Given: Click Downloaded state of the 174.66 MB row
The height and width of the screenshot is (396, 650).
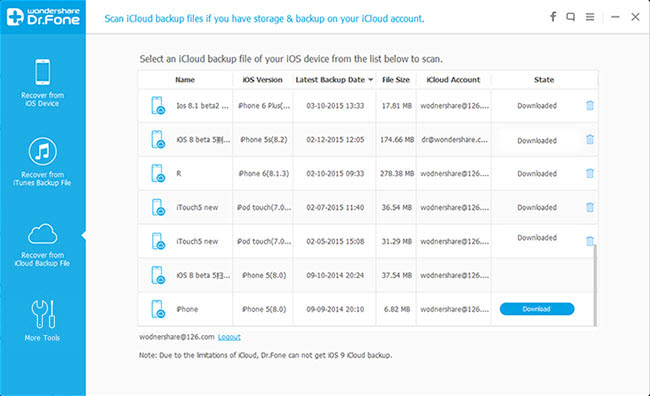Looking at the screenshot, I should (x=537, y=141).
